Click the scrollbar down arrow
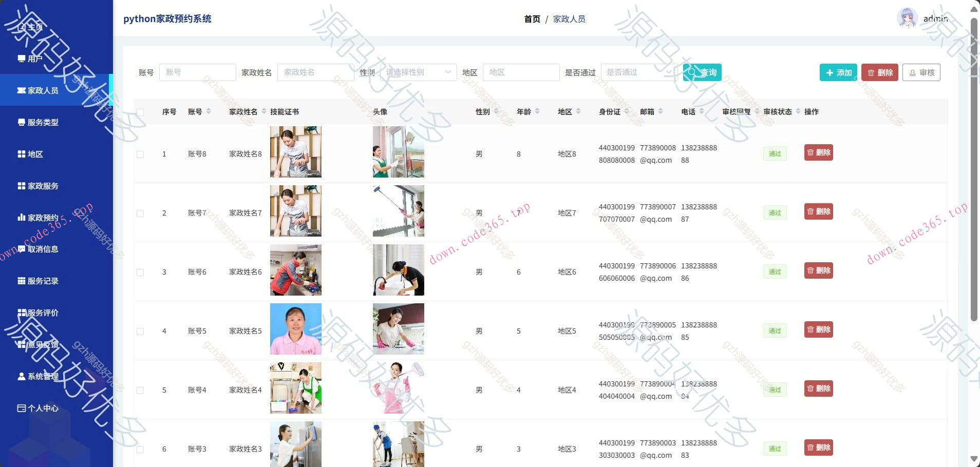The height and width of the screenshot is (467, 980). tap(974, 459)
